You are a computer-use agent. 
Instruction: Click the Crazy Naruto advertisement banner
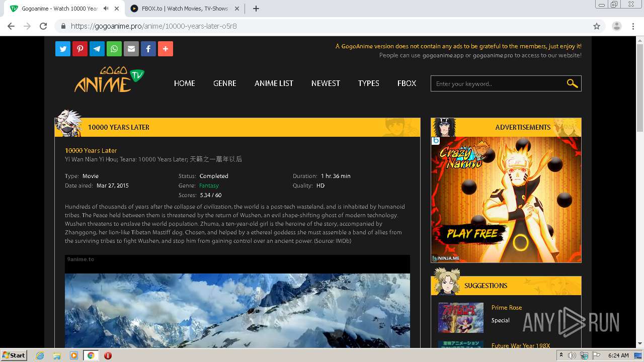506,200
